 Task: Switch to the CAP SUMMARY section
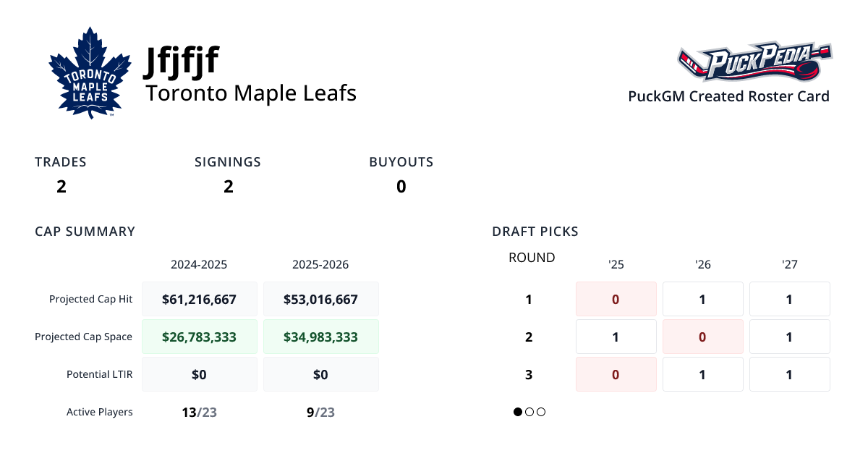85,231
